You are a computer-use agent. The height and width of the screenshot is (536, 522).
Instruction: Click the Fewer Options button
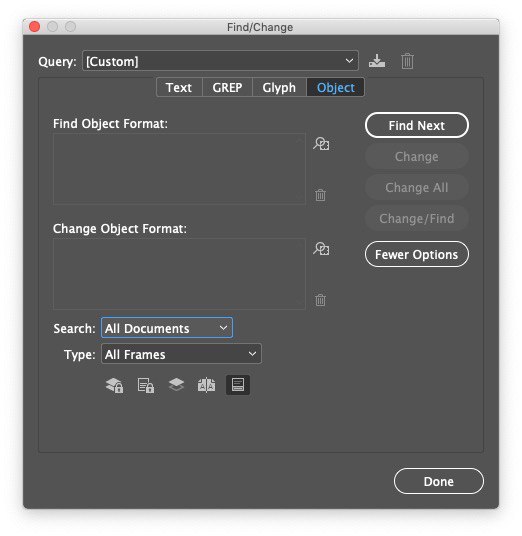[x=417, y=254]
